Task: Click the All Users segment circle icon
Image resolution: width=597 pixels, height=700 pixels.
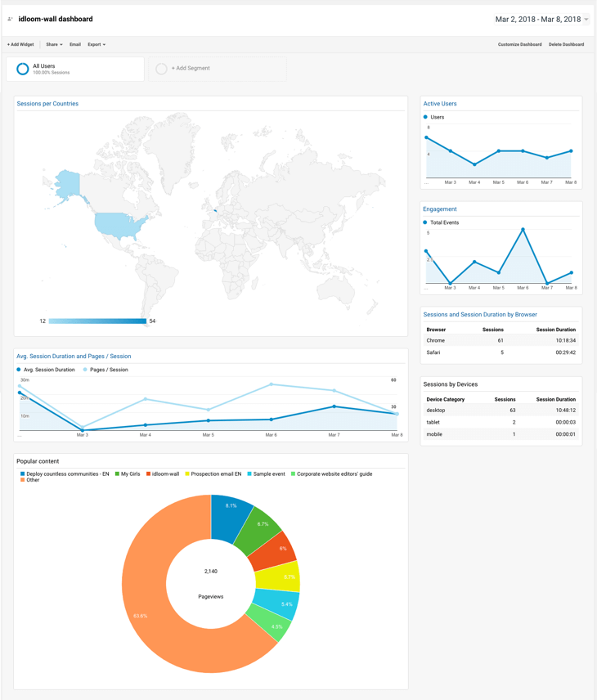Action: coord(23,70)
